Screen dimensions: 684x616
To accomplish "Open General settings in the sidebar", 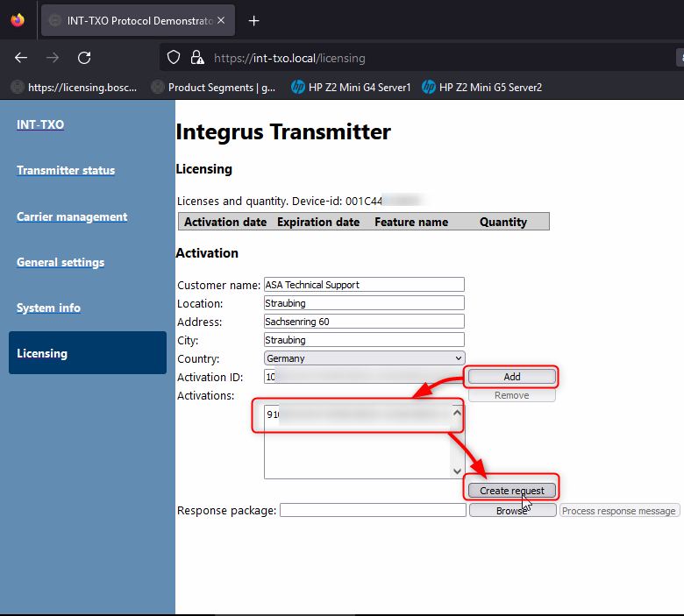I will pos(61,262).
